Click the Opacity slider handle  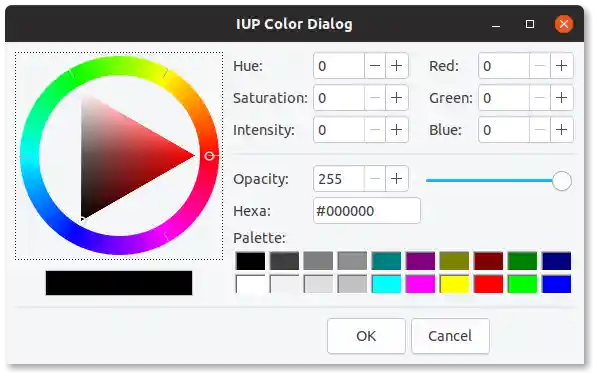(562, 181)
